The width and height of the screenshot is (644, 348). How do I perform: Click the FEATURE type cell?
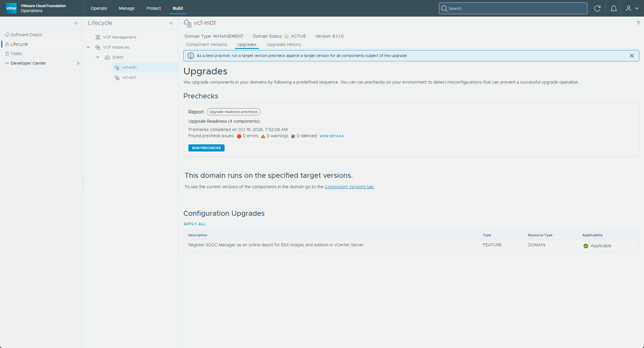492,245
